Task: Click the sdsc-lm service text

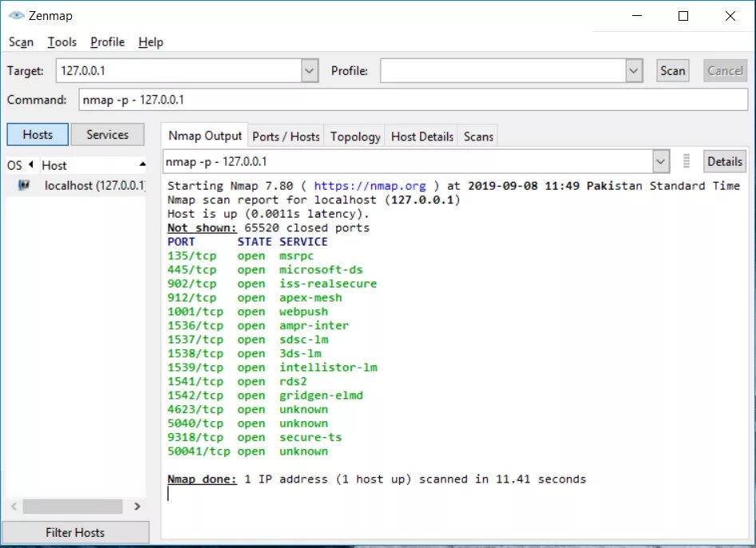Action: (303, 340)
